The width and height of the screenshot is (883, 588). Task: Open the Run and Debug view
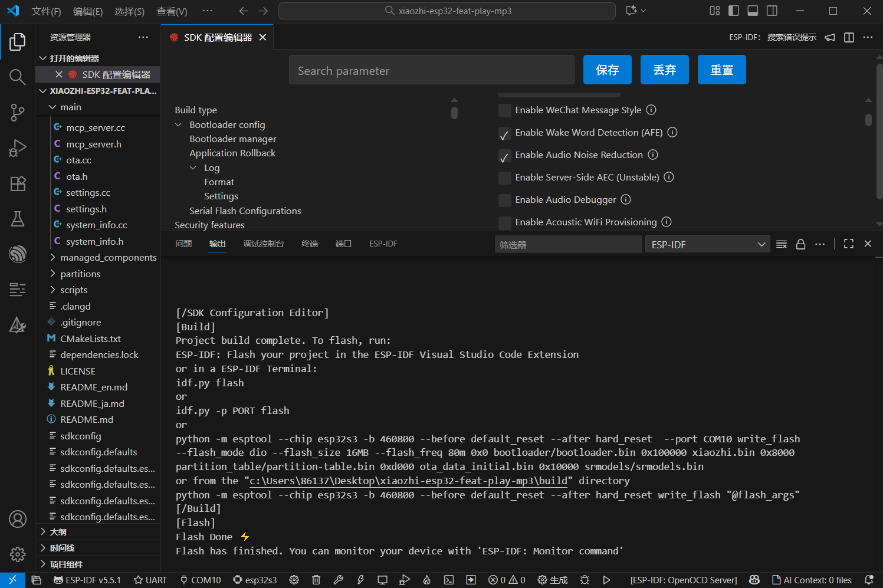tap(18, 147)
